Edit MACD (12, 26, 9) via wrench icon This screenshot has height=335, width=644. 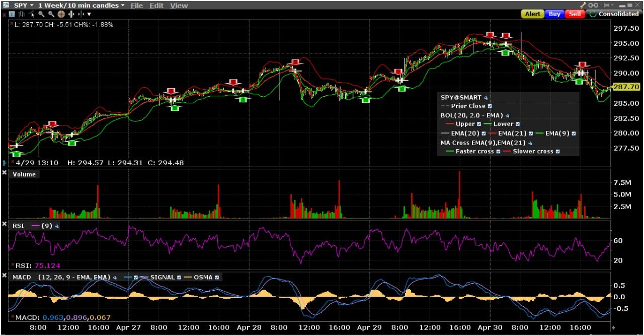[x=115, y=278]
